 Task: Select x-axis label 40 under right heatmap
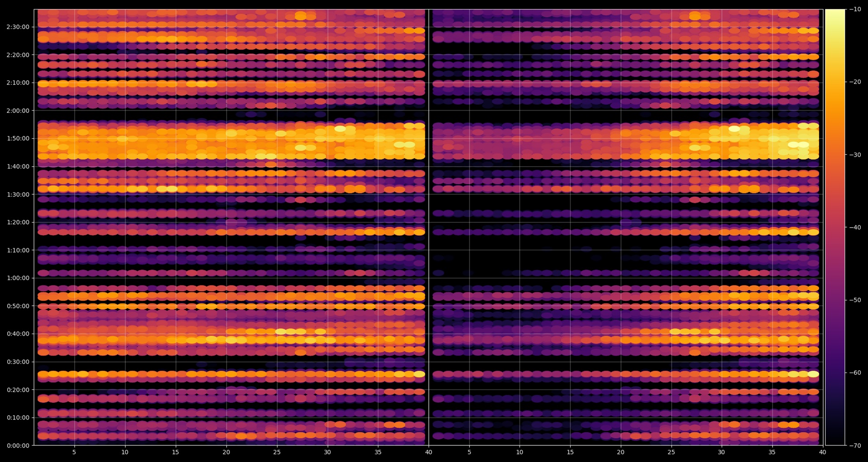(x=823, y=452)
